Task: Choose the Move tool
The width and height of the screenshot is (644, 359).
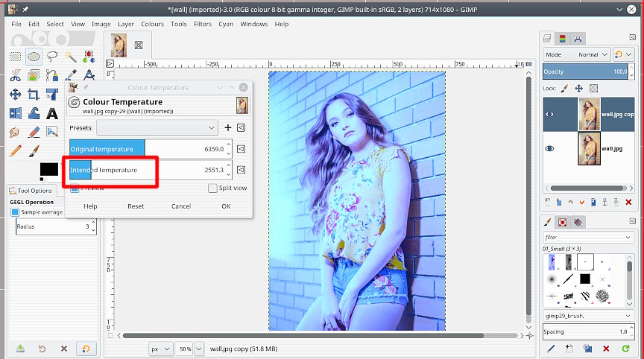Action: pyautogui.click(x=15, y=95)
